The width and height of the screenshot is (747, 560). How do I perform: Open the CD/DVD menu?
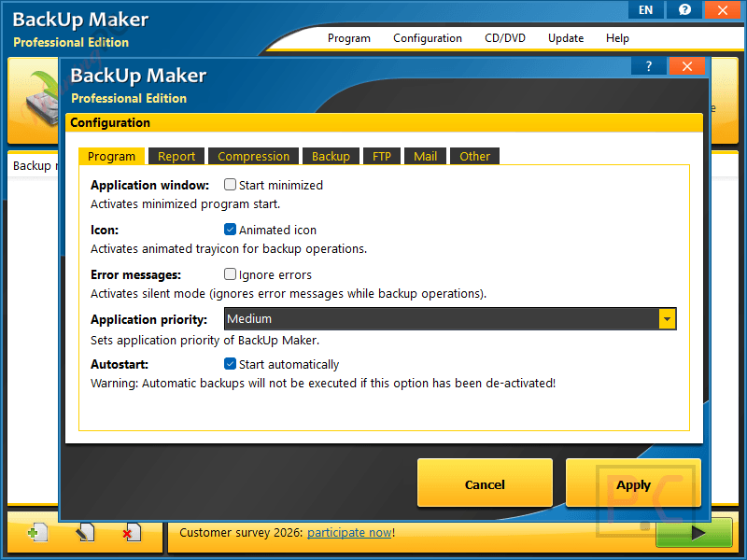coord(505,38)
